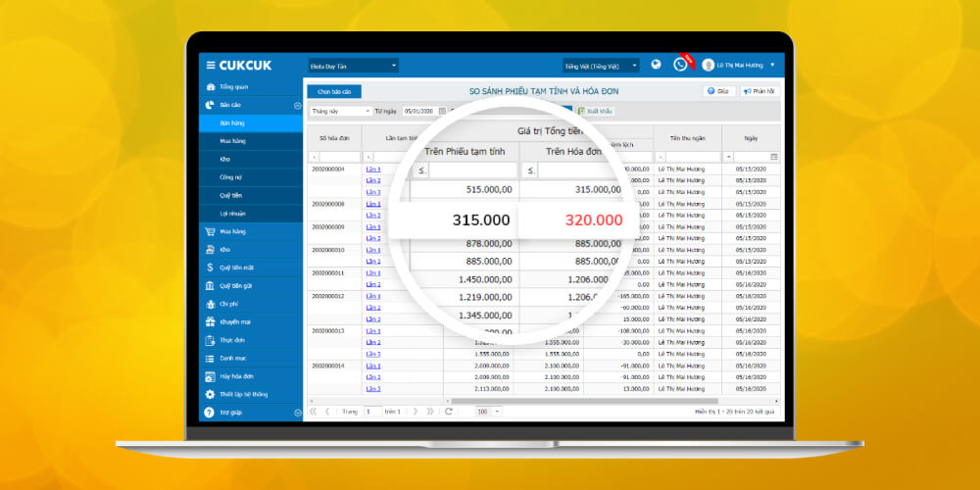Open the Lê Thị Mai Hương account dropdown arrow
This screenshot has height=490, width=980.
[772, 65]
